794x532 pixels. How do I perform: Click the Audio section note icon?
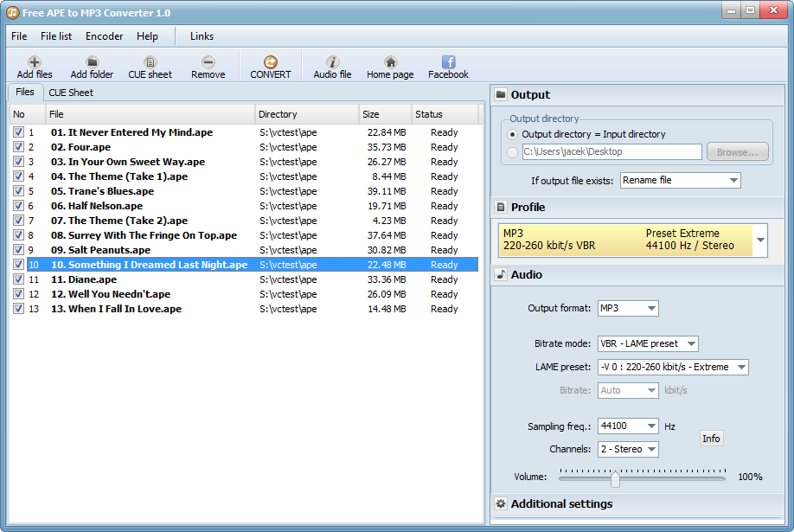pyautogui.click(x=501, y=274)
